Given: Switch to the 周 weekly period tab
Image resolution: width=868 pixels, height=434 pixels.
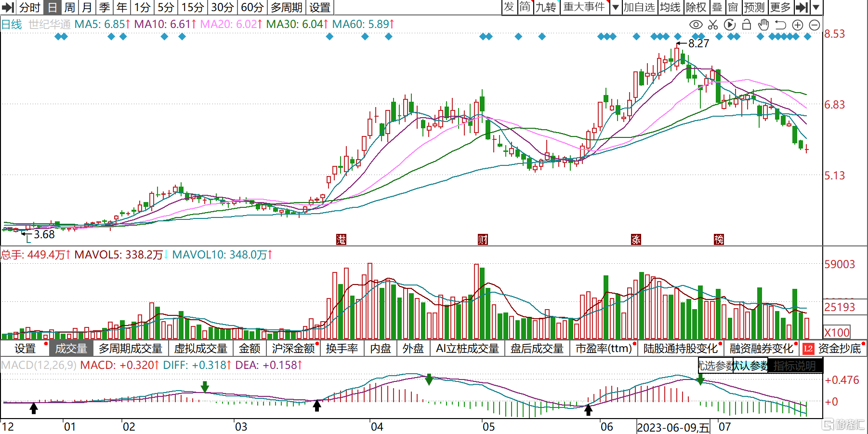Looking at the screenshot, I should coord(70,7).
